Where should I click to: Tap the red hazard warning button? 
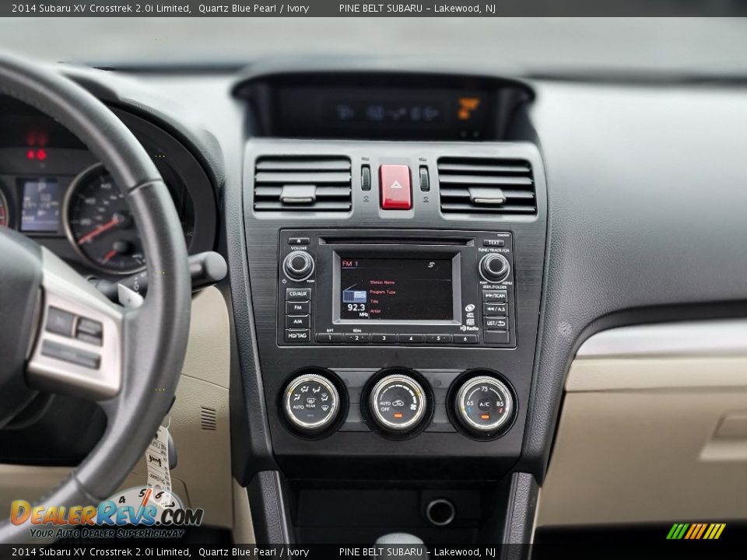[x=395, y=187]
